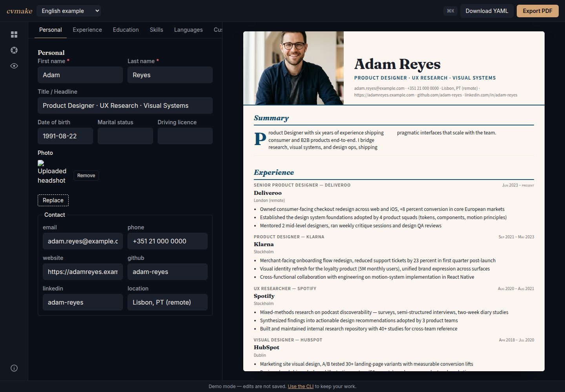Edit the Title / Headline field
Image resolution: width=565 pixels, height=392 pixels.
pyautogui.click(x=125, y=105)
